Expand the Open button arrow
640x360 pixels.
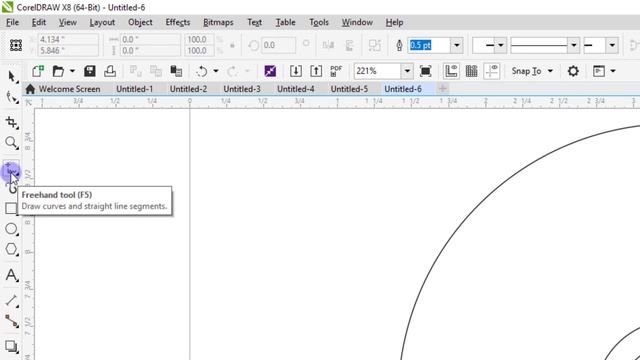[x=72, y=71]
